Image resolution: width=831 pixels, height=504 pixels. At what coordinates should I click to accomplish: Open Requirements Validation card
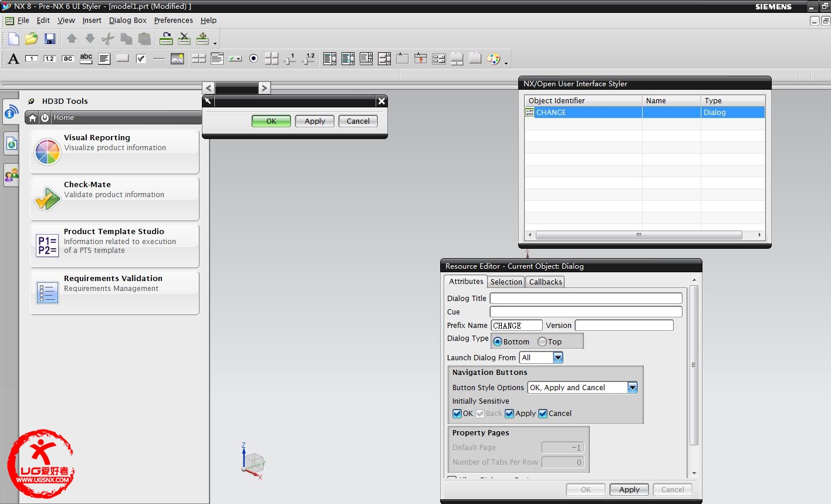coord(115,292)
